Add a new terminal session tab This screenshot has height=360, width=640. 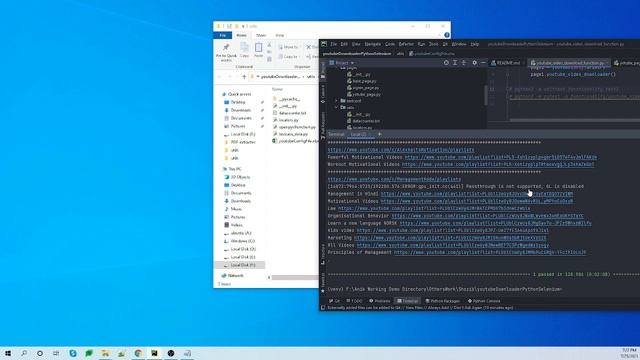point(380,134)
